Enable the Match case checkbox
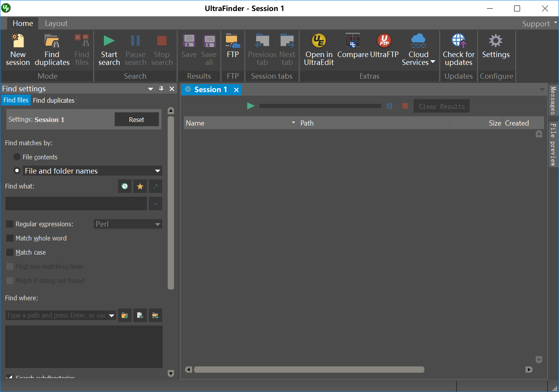Screen dimensions: 559x392 click(10, 252)
